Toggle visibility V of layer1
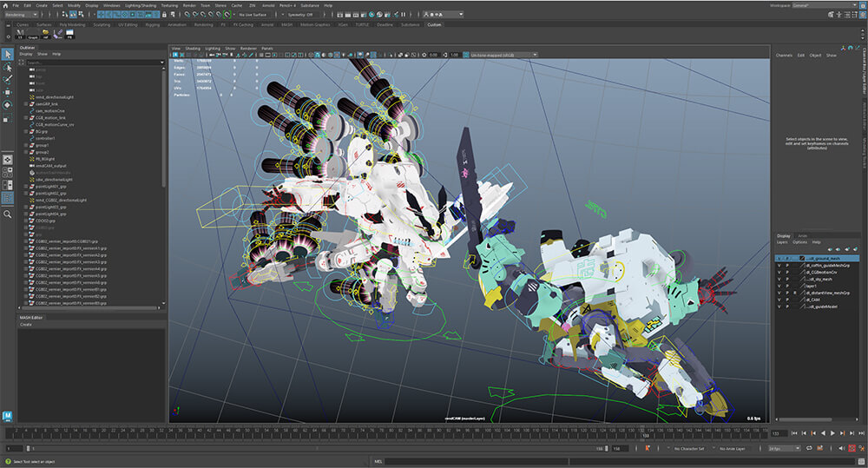868x468 pixels. tap(779, 286)
